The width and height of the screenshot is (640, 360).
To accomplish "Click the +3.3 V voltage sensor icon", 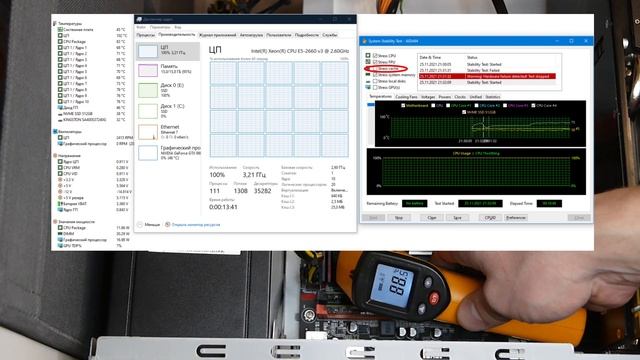I will point(60,180).
